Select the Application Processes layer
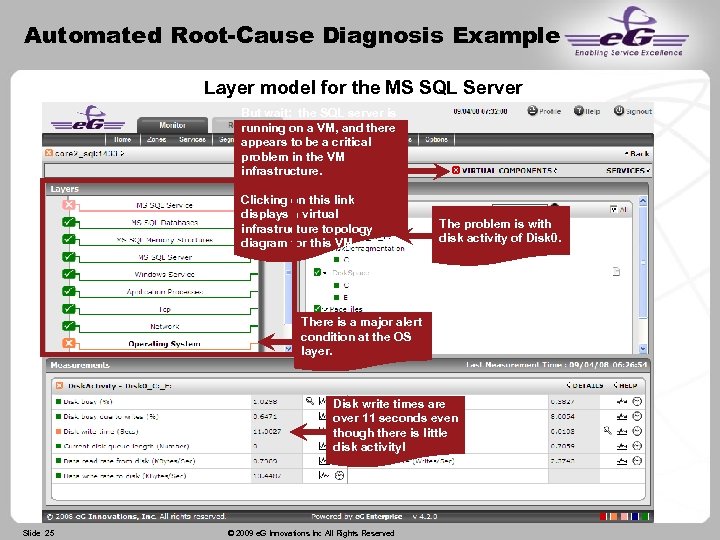 coord(164,292)
